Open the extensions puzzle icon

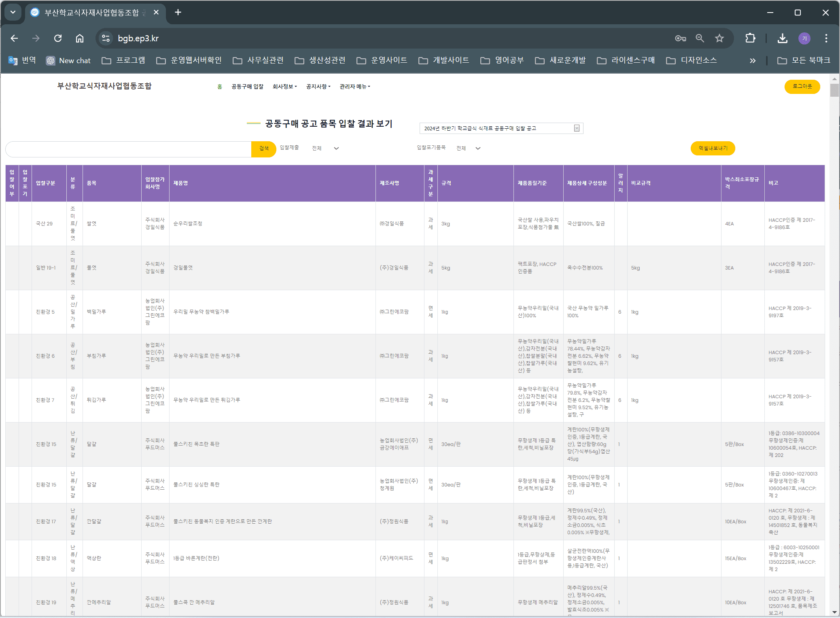tap(750, 38)
